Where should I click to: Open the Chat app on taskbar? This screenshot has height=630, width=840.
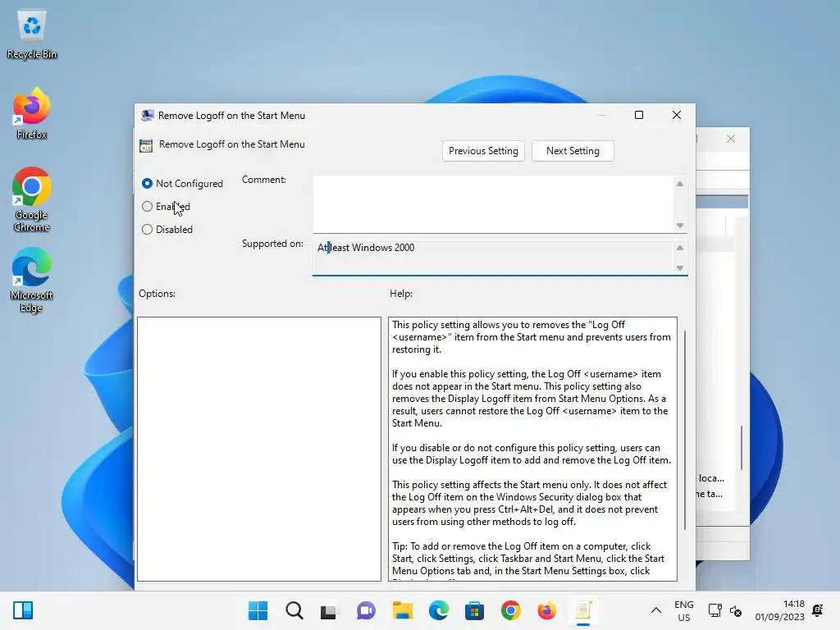[x=366, y=610]
